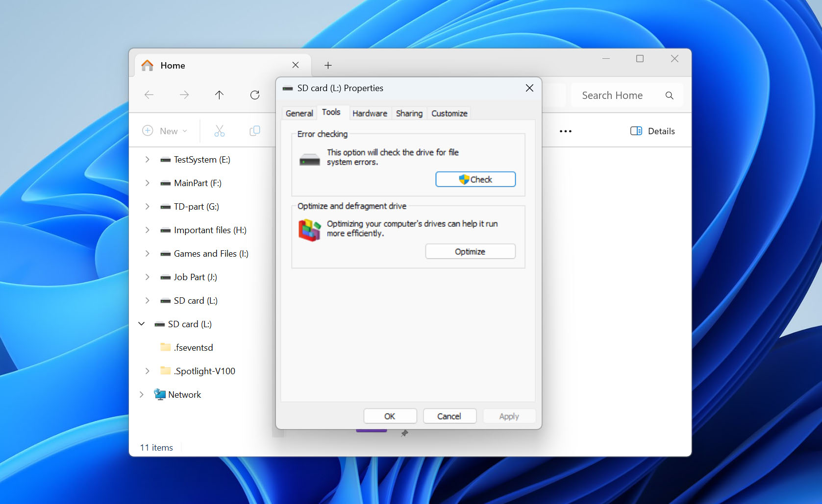Click the Copy icon in toolbar
The image size is (822, 504).
255,131
